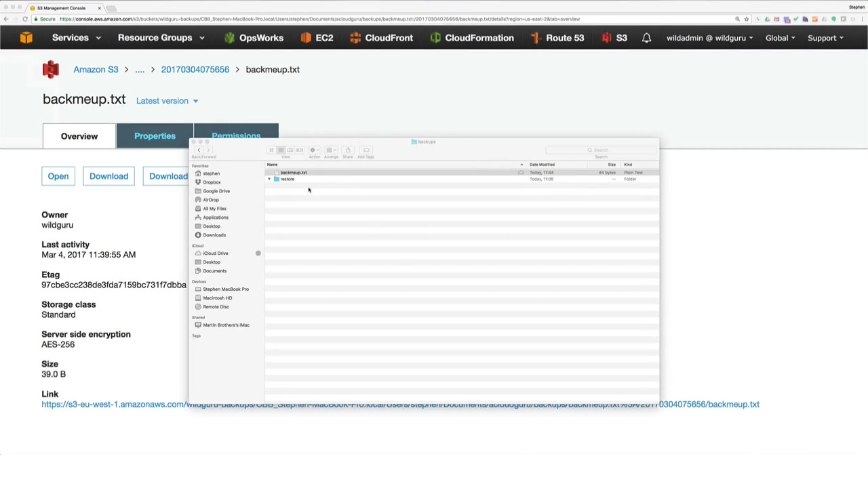Click the partially hidden Download as button
Viewport: 868px width, 488px height.
click(166, 176)
